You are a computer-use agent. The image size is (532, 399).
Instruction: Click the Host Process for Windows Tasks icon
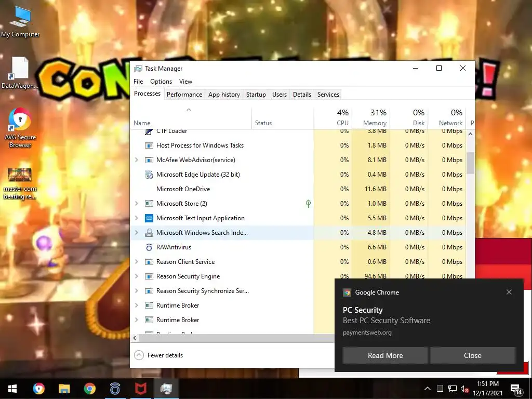click(149, 145)
